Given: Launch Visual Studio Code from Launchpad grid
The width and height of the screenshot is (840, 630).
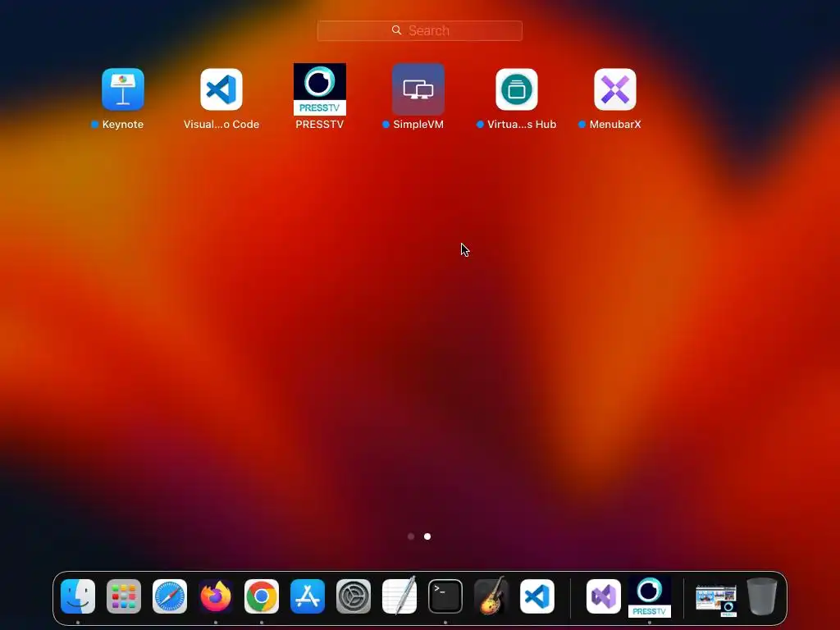Looking at the screenshot, I should (x=221, y=89).
